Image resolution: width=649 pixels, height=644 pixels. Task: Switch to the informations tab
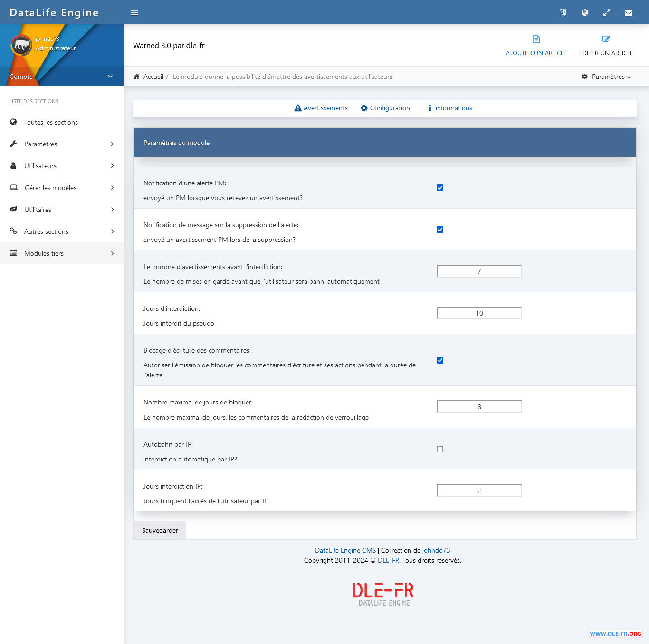[450, 108]
